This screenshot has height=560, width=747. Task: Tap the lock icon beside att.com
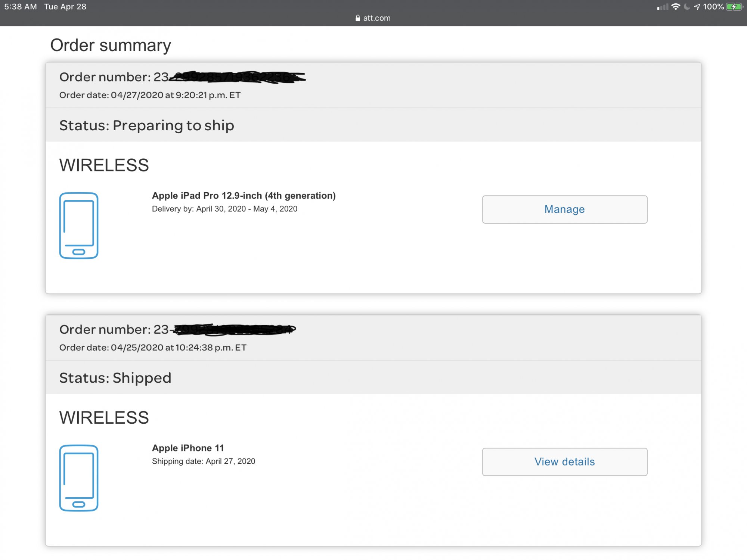(x=358, y=18)
